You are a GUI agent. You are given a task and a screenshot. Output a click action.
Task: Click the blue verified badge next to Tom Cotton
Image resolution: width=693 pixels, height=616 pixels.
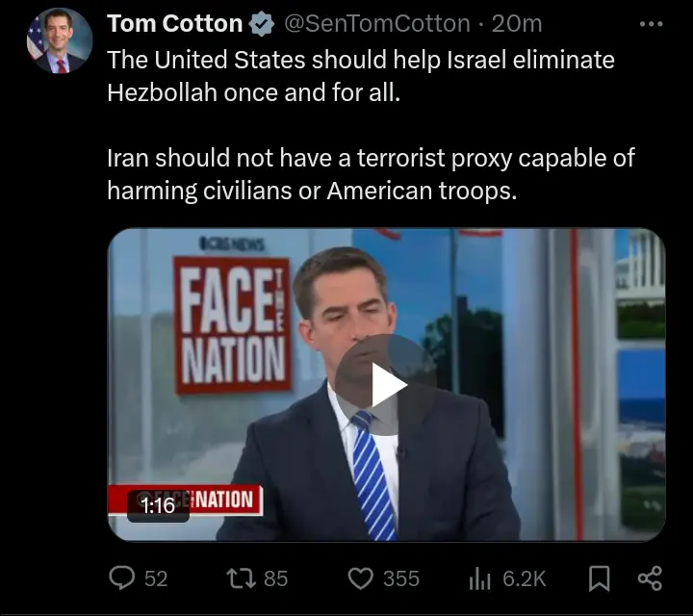click(x=262, y=24)
